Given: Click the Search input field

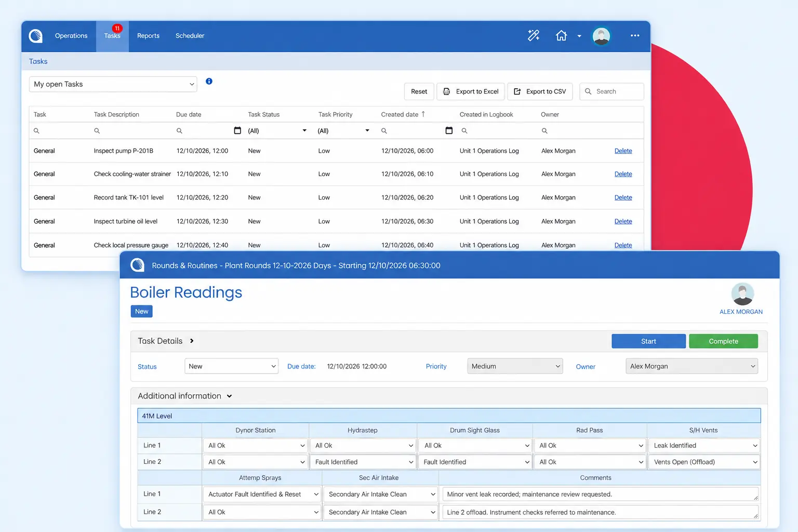Looking at the screenshot, I should coord(611,91).
